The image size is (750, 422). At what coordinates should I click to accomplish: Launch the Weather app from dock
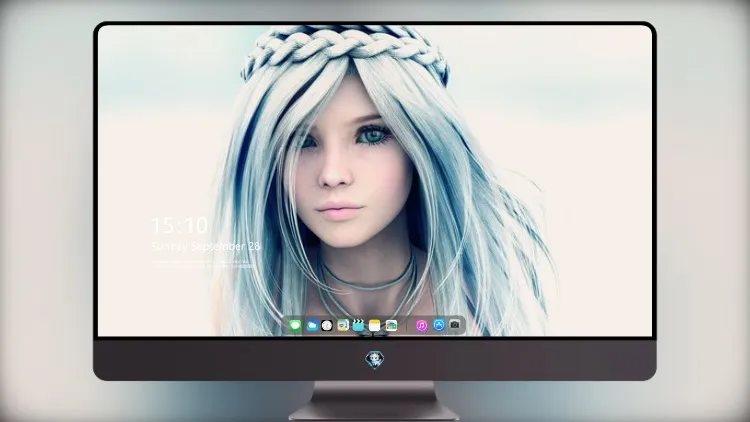tap(312, 325)
